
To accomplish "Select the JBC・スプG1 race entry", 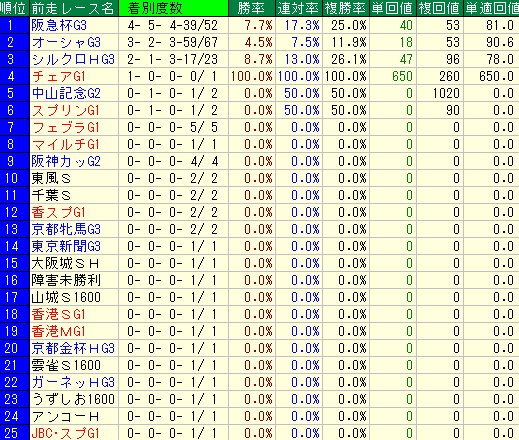I will coord(65,433).
